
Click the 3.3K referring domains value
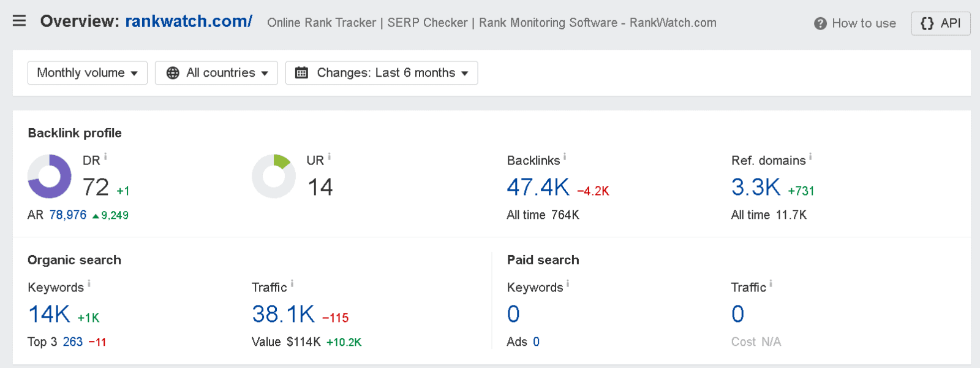coord(756,187)
